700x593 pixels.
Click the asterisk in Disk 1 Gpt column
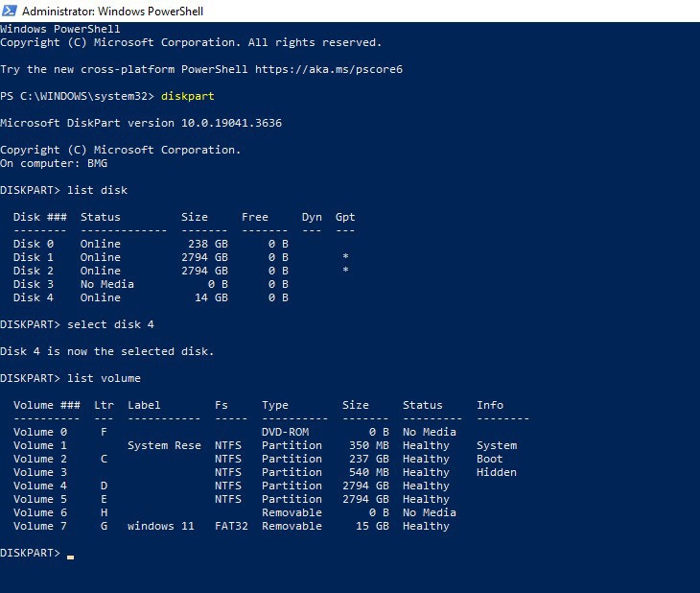(345, 257)
